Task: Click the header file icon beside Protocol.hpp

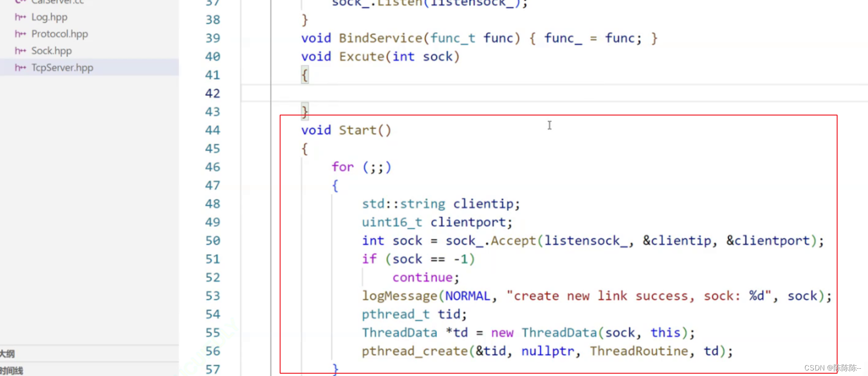Action: coord(20,34)
